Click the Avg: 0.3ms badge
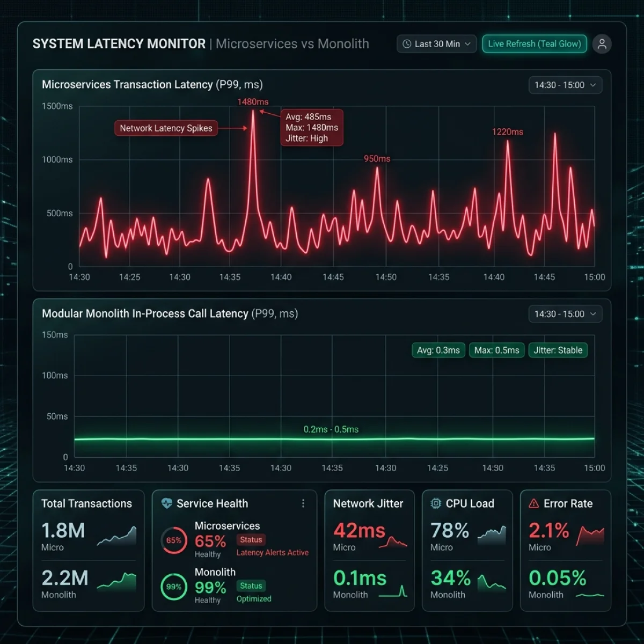 (x=438, y=350)
